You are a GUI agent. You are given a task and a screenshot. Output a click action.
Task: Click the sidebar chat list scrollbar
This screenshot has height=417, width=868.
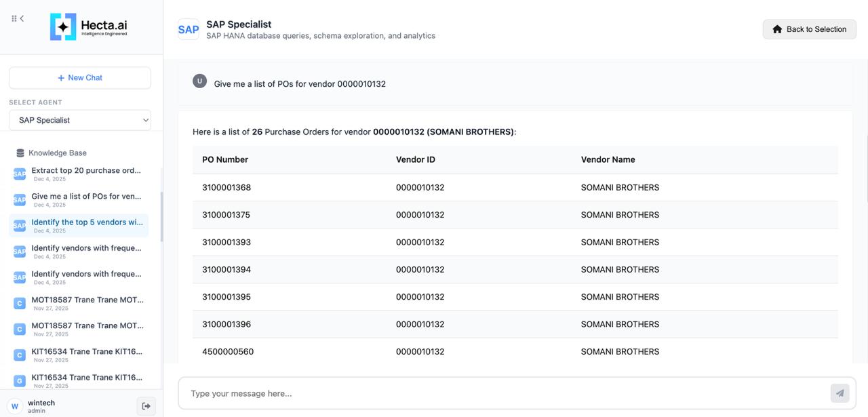click(x=161, y=217)
